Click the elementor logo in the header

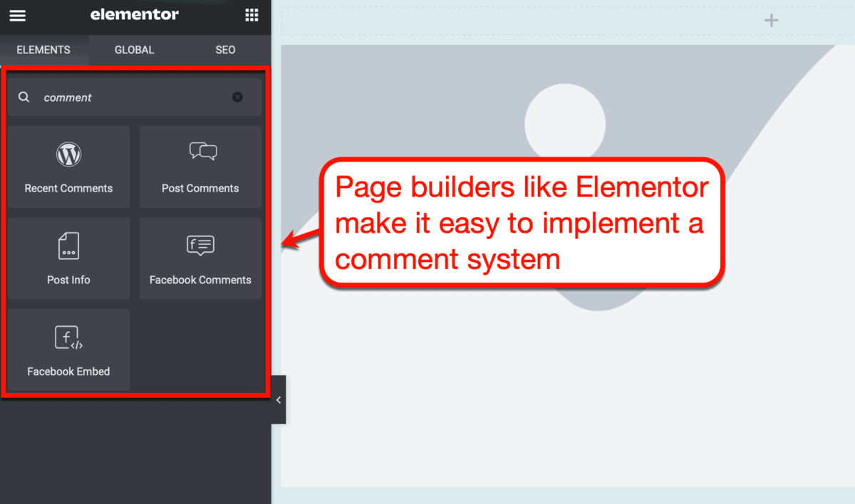point(135,14)
